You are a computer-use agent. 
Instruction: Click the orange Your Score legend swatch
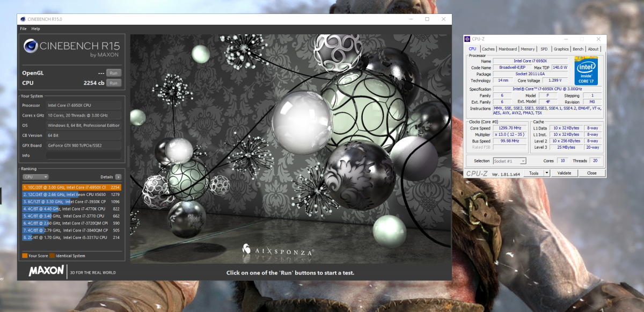coord(25,256)
